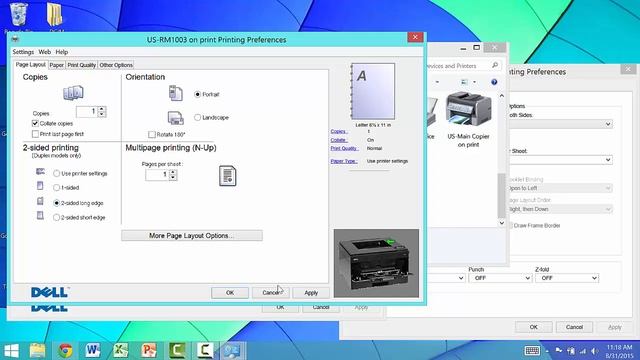Image resolution: width=640 pixels, height=360 pixels.
Task: Click the Collate summary link
Action: 339,140
